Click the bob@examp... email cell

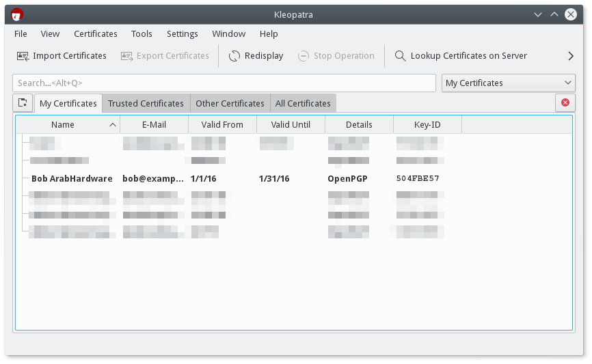tap(153, 179)
